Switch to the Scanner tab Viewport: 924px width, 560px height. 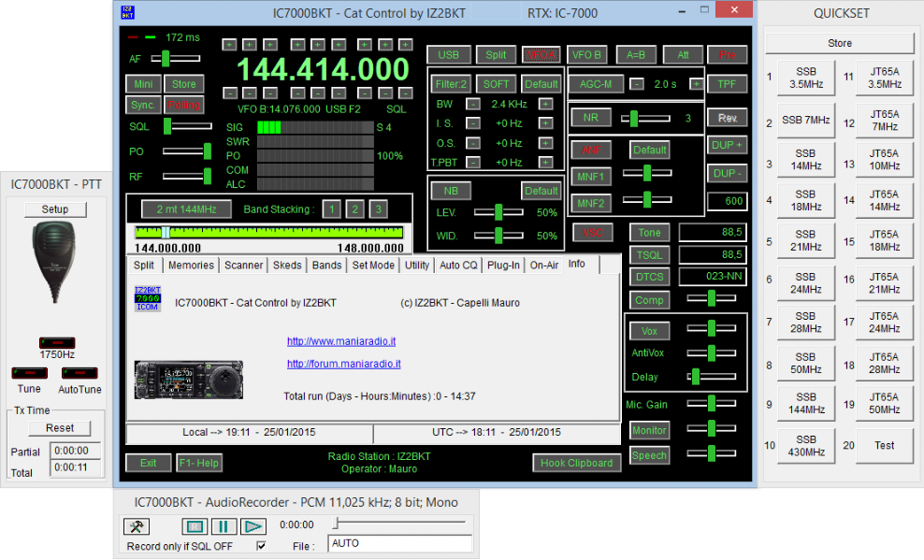[x=243, y=265]
